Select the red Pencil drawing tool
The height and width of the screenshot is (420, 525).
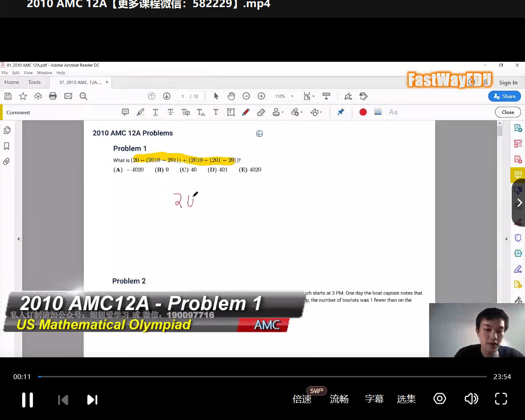point(246,112)
